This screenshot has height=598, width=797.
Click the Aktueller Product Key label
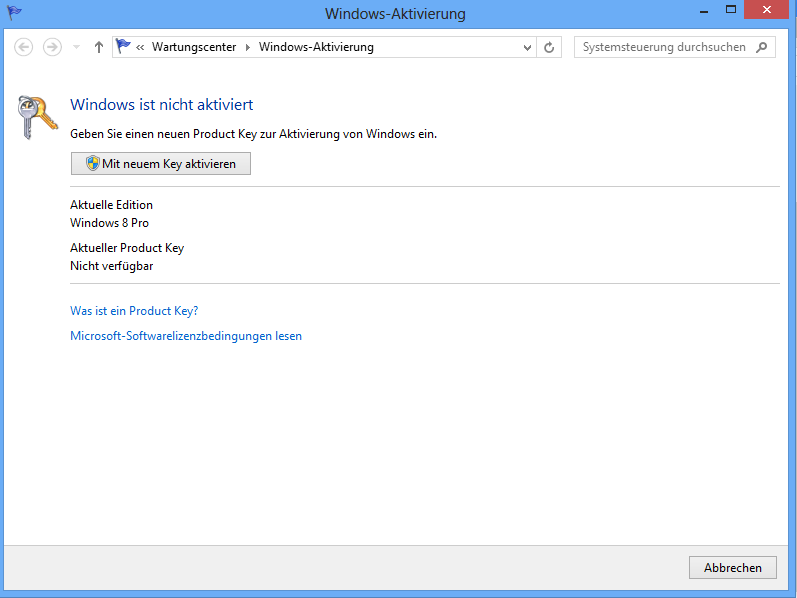coord(127,248)
